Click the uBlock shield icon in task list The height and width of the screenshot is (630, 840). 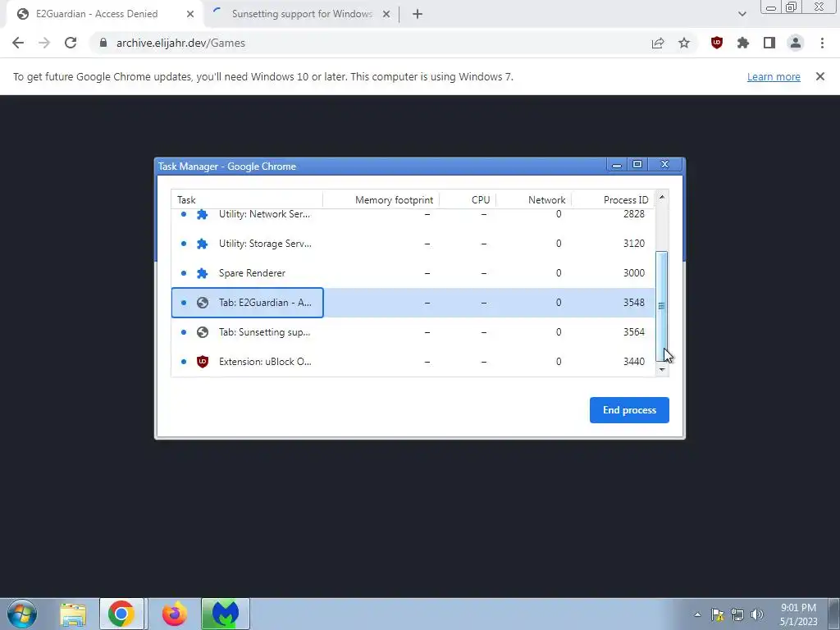click(202, 362)
